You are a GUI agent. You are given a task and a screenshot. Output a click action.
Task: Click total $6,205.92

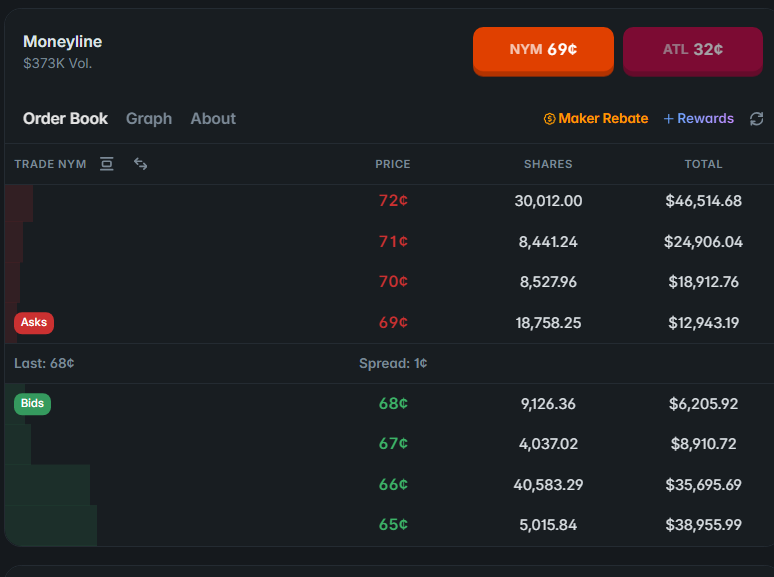tap(703, 404)
